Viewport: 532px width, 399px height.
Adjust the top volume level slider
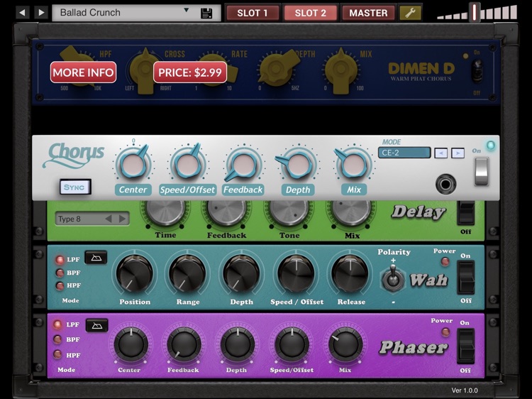click(x=475, y=12)
